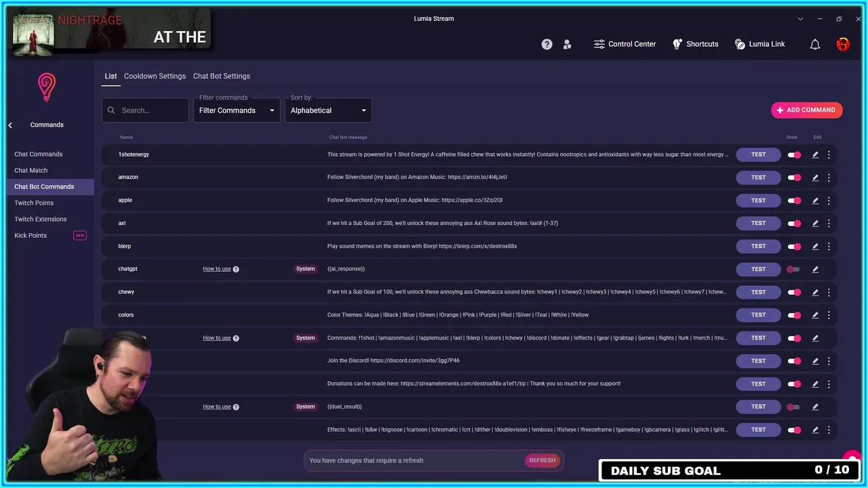Edit the Discord invite command
This screenshot has width=868, height=488.
tap(815, 361)
